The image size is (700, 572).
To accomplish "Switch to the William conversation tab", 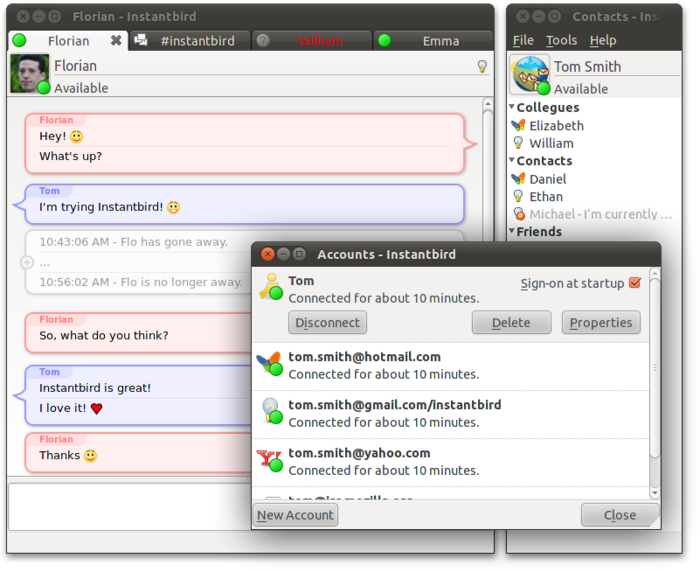I will pos(312,41).
